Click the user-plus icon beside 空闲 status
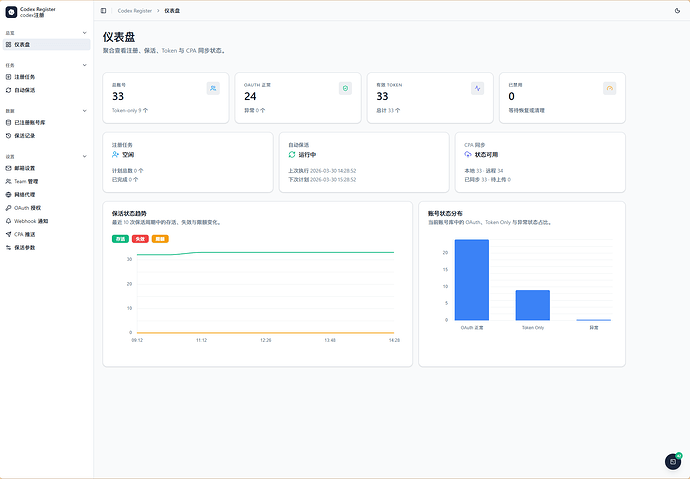The image size is (690, 479). coord(115,154)
